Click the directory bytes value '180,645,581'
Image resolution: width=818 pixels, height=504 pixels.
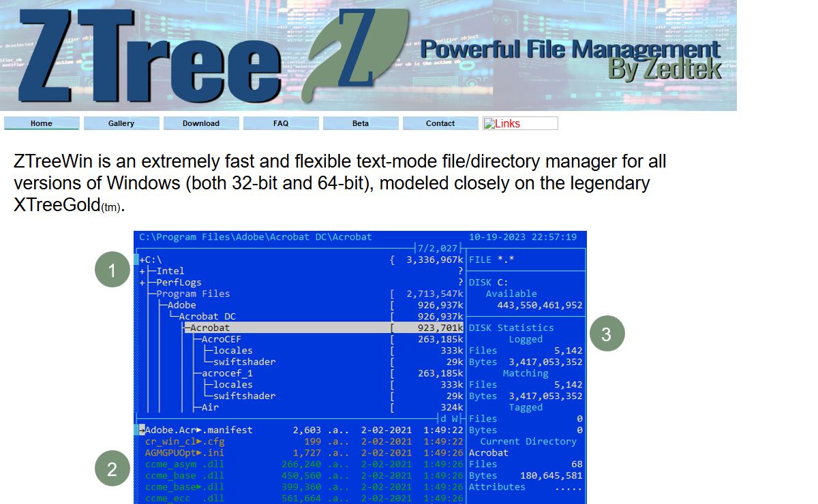[x=551, y=475]
